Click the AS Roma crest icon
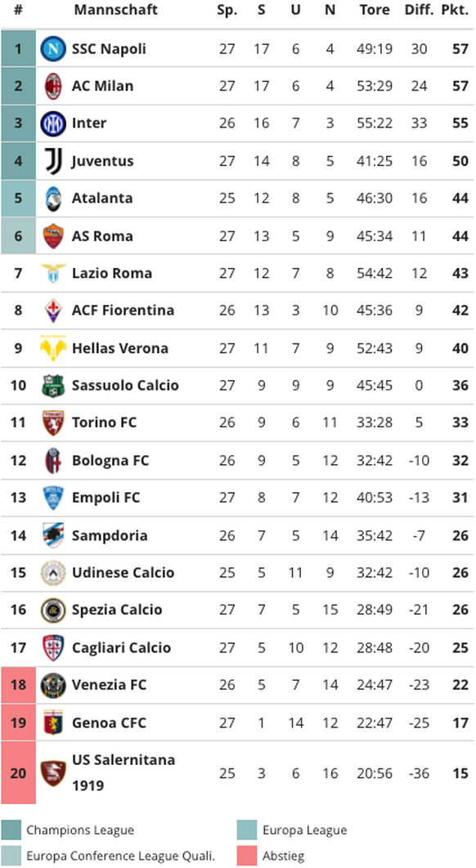This screenshot has width=476, height=868. tap(53, 236)
